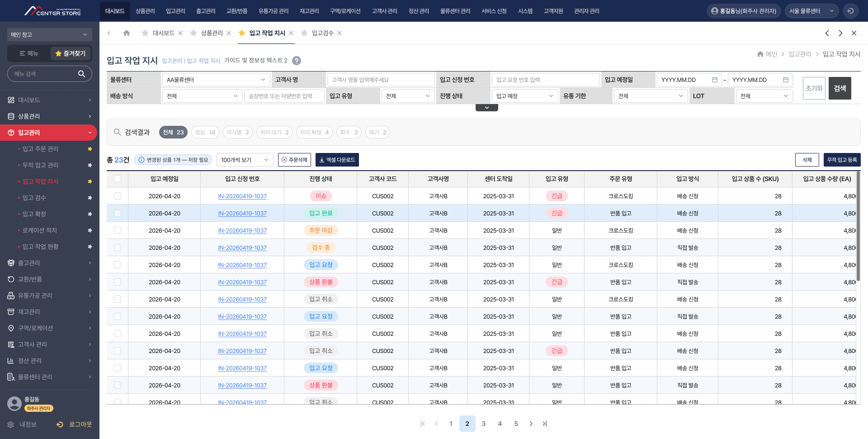The height and width of the screenshot is (439, 868).
Task: Open 진행 상태 입고 예정 dropdown
Action: pyautogui.click(x=525, y=96)
